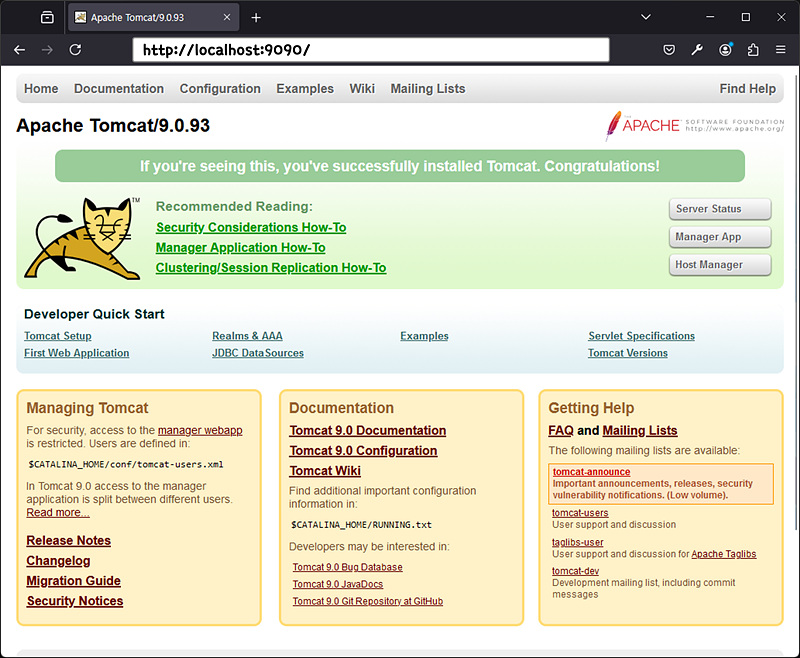Click $CATALINA_HOME/RUNNING.txt path text

(361, 525)
